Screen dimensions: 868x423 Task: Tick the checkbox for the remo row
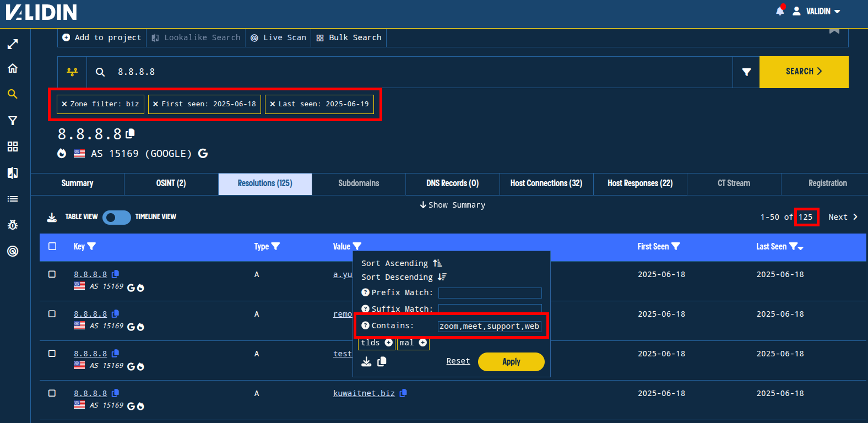click(x=52, y=314)
